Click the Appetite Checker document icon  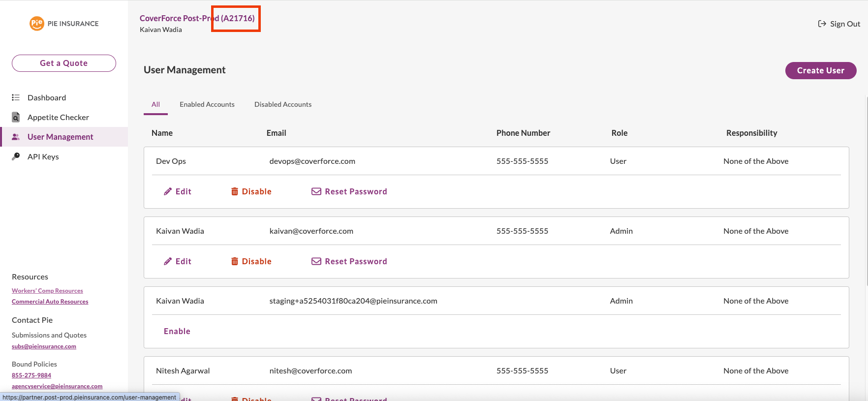tap(16, 117)
